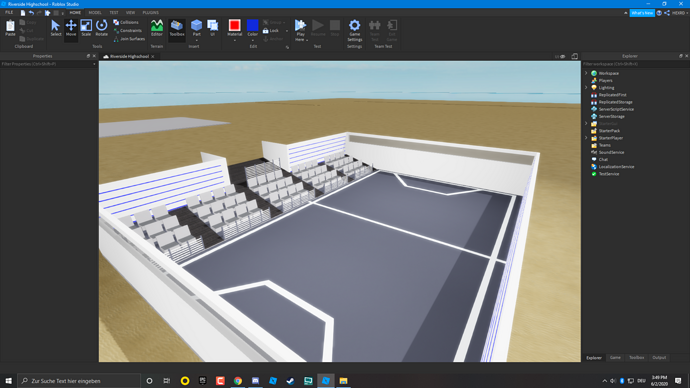Activate the Select tool
This screenshot has width=690, height=388.
click(55, 28)
